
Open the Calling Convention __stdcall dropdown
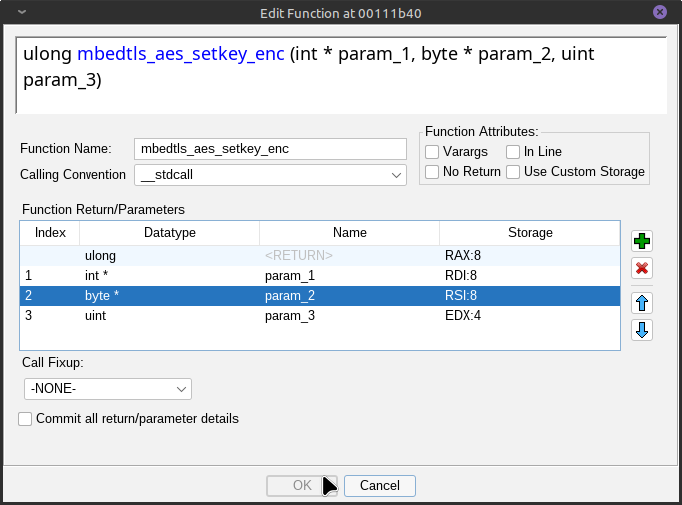[270, 175]
